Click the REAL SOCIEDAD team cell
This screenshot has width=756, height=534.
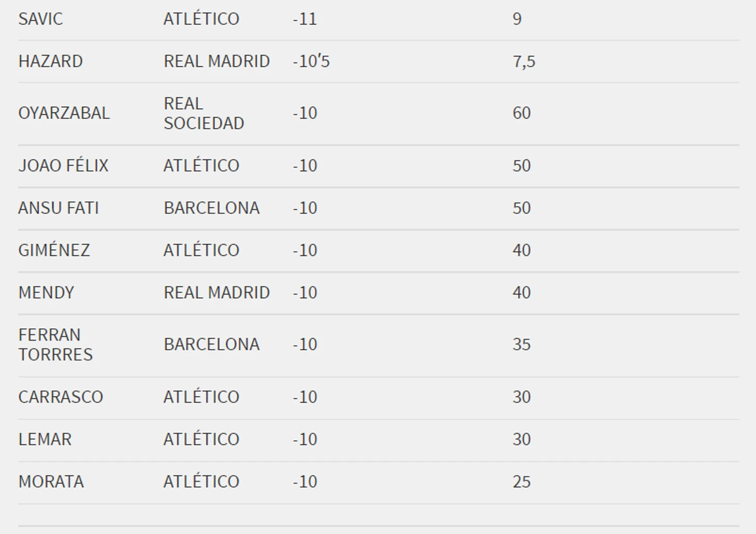pos(203,113)
